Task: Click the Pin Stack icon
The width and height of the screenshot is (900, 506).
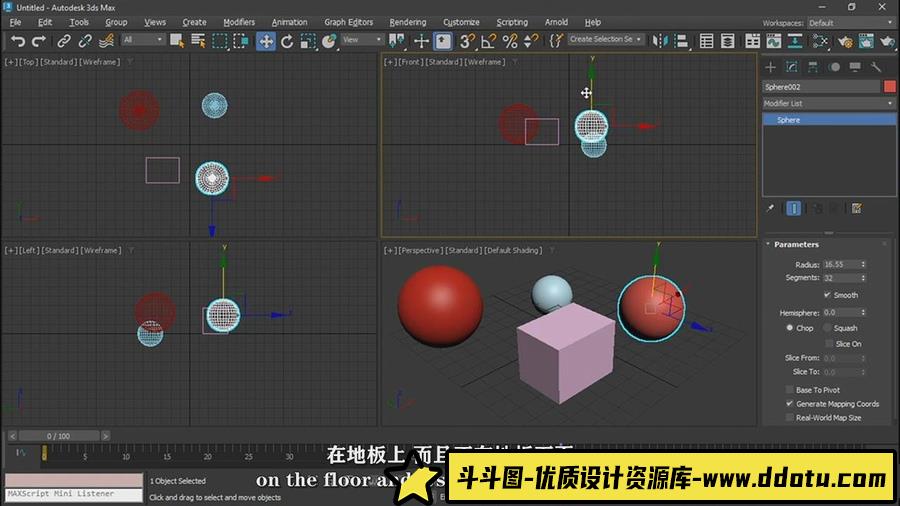Action: (x=770, y=208)
